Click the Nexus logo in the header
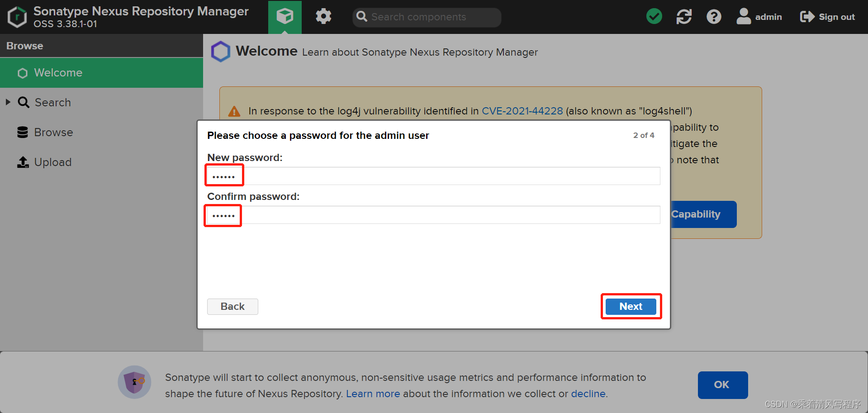Viewport: 868px width, 413px height. pos(17,17)
